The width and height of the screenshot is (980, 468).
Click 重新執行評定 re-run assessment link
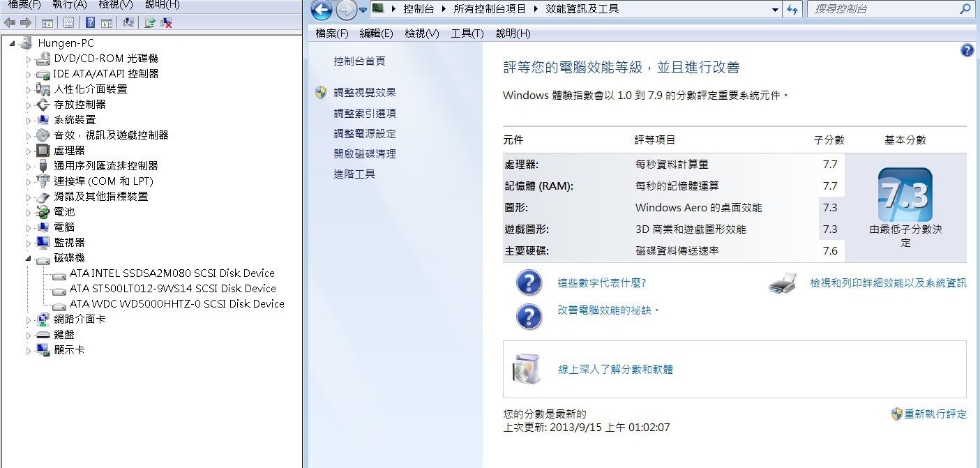935,414
